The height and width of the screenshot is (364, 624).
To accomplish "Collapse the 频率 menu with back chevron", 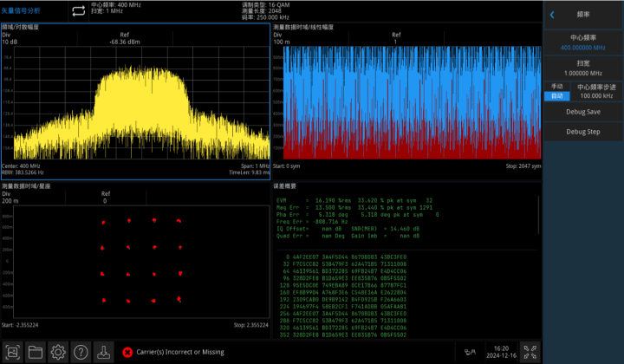I will (x=552, y=14).
